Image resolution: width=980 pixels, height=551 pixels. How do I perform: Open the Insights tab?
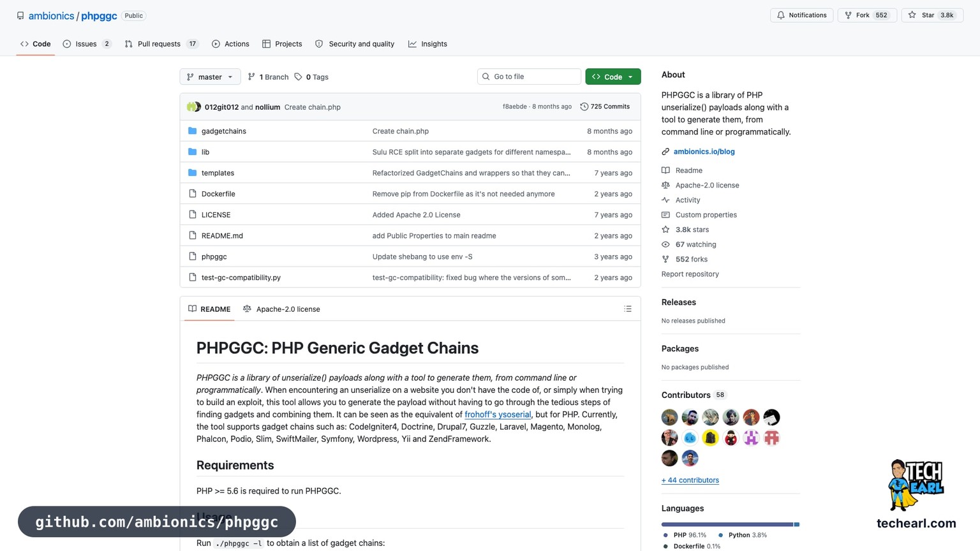click(427, 44)
